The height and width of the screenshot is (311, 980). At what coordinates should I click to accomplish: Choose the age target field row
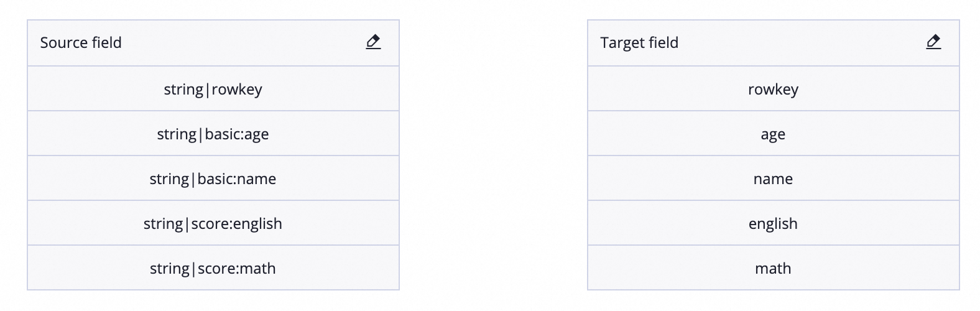point(773,134)
